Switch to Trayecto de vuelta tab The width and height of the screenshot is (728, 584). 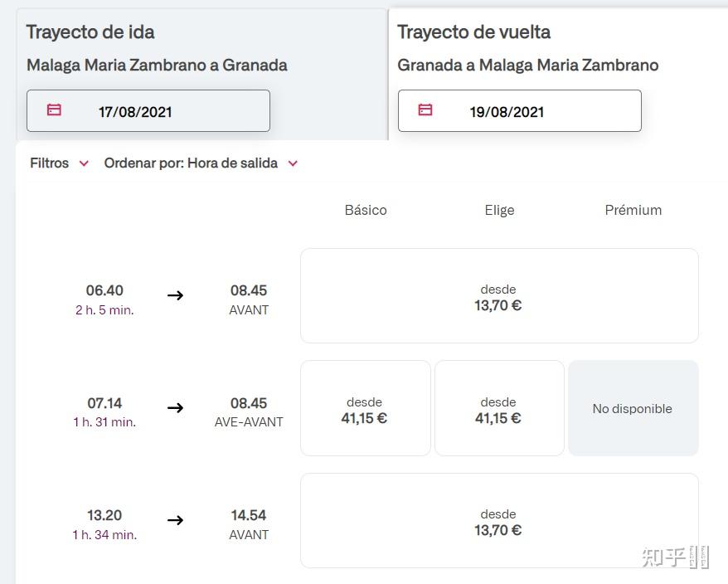click(473, 32)
